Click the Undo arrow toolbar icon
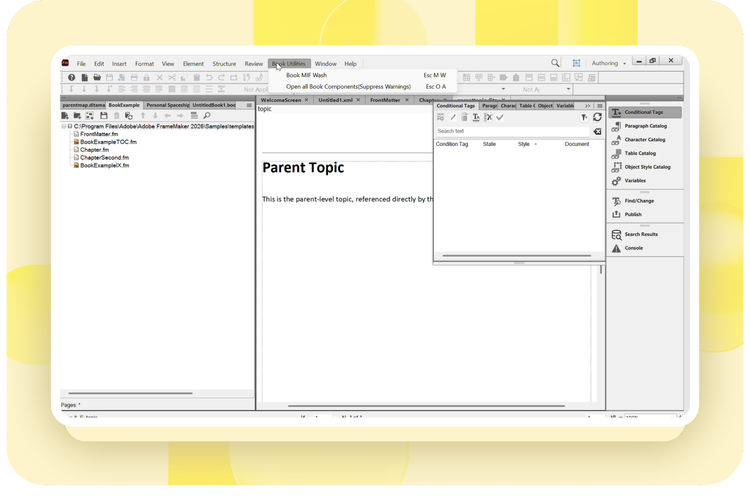Viewport: 750px width, 496px height. [x=209, y=77]
